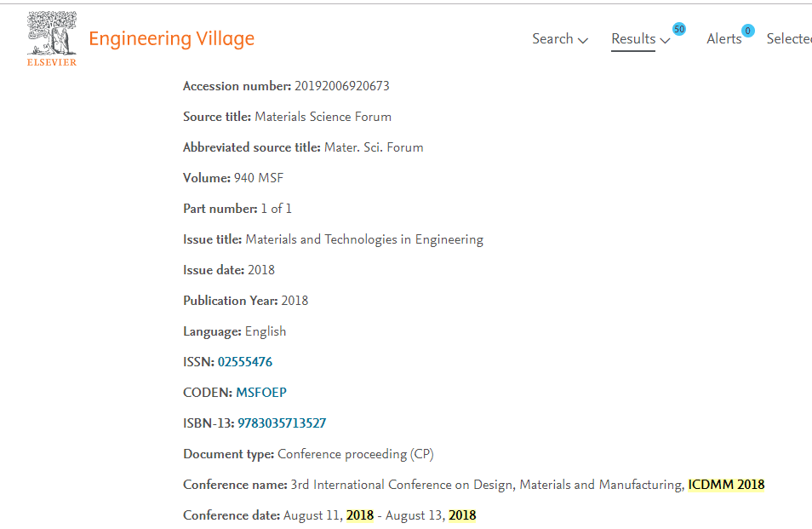The image size is (812, 529).
Task: Click the highlighted ICDMM 2018 text
Action: pos(726,485)
